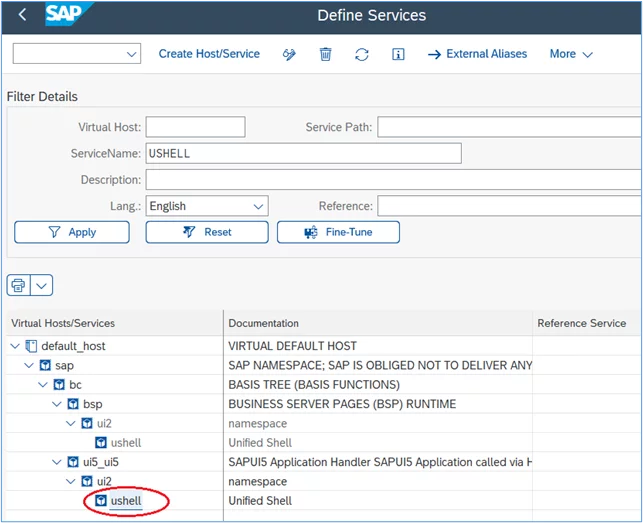Screen dimensions: 643x523
Task: Click the ui5_ui5 service cube icon
Action: (73, 462)
